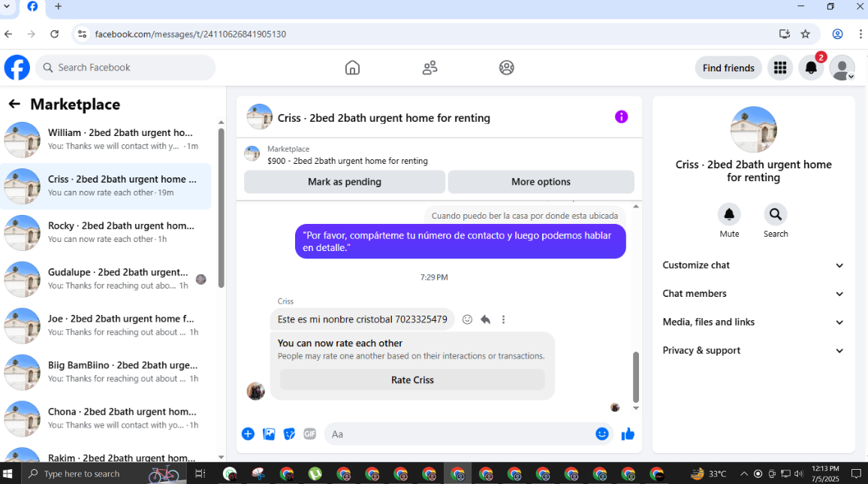Open the Windows Start menu

click(8, 473)
